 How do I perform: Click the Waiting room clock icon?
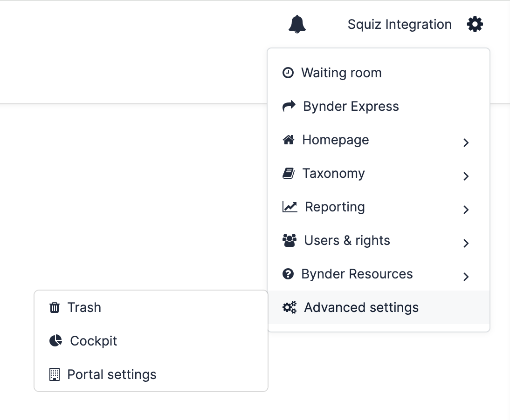coord(288,73)
